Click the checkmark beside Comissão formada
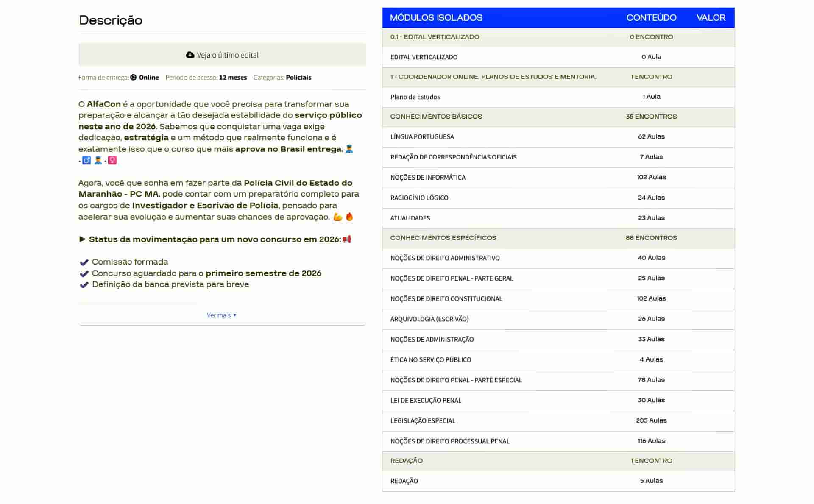The width and height of the screenshot is (814, 504). point(84,262)
